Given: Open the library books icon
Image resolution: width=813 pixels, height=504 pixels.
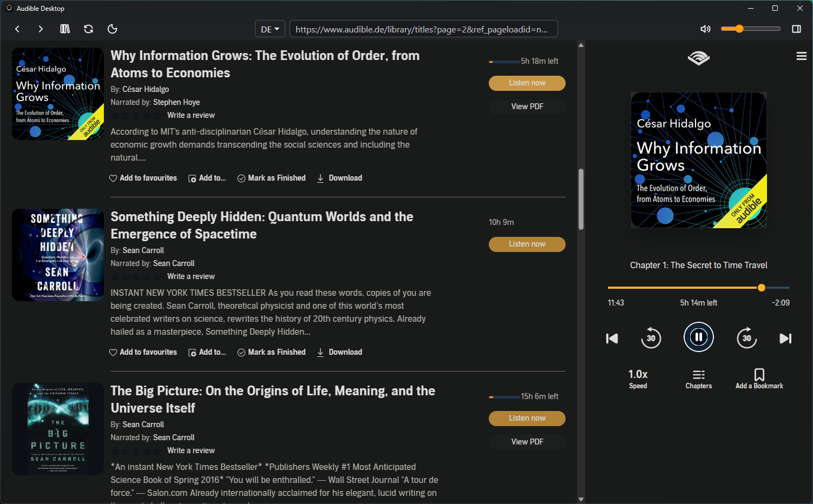Looking at the screenshot, I should click(65, 29).
